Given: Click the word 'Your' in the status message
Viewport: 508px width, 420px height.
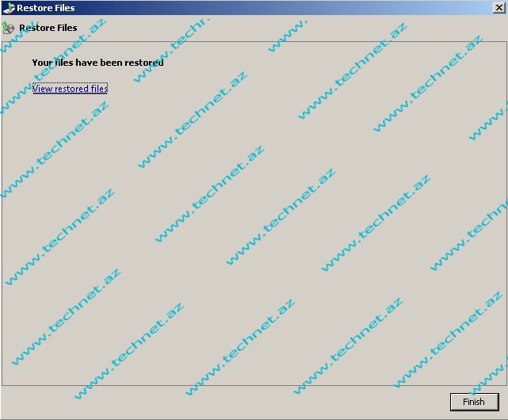Looking at the screenshot, I should 41,63.
